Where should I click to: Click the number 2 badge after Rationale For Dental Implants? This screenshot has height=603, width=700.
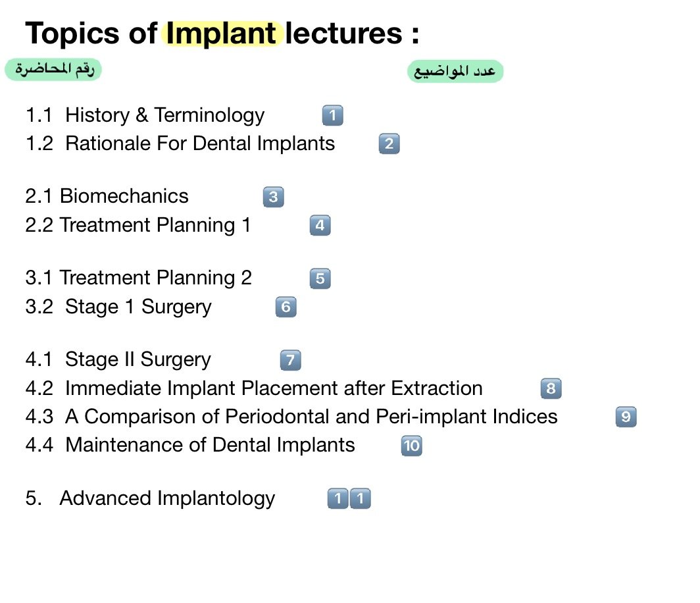tap(389, 144)
